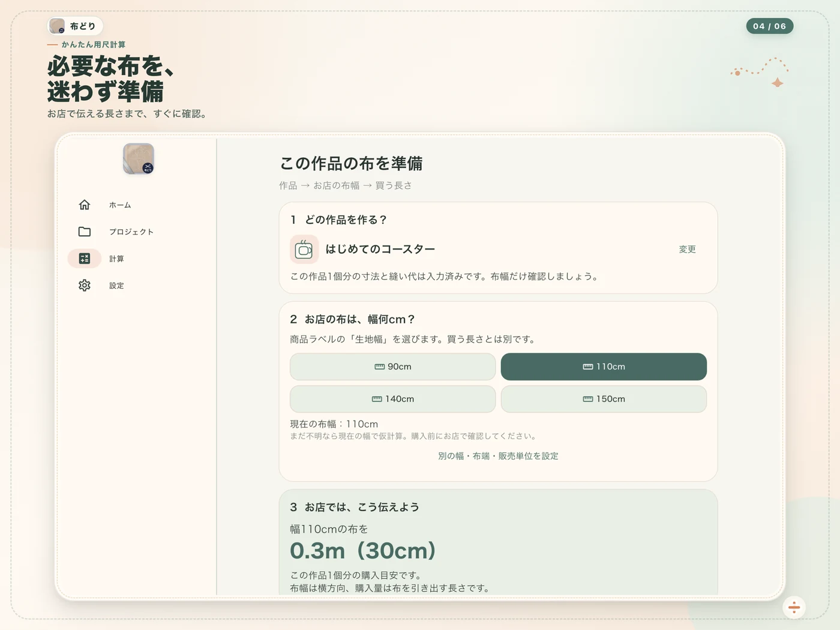Image resolution: width=840 pixels, height=630 pixels.
Task: Click the かんたん用尺計算 tagline
Action: (x=94, y=44)
